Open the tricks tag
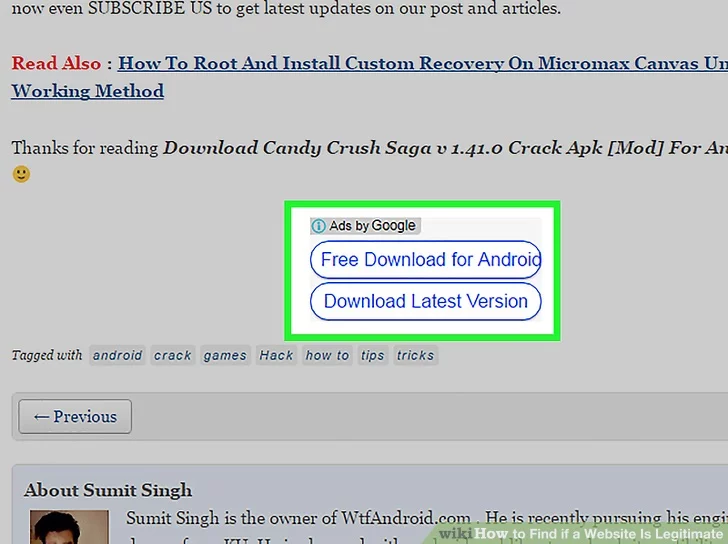This screenshot has height=544, width=728. 416,355
